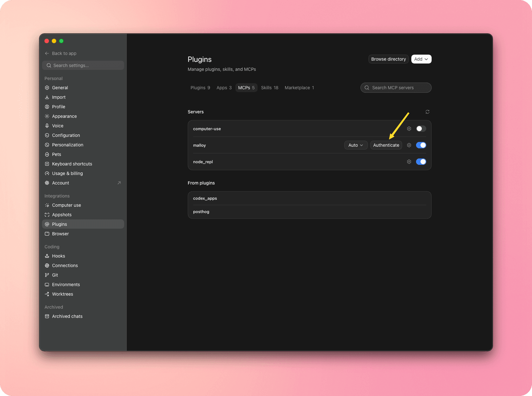Switch to the Apps 3 tab
Viewport: 532px width, 396px height.
pyautogui.click(x=224, y=88)
